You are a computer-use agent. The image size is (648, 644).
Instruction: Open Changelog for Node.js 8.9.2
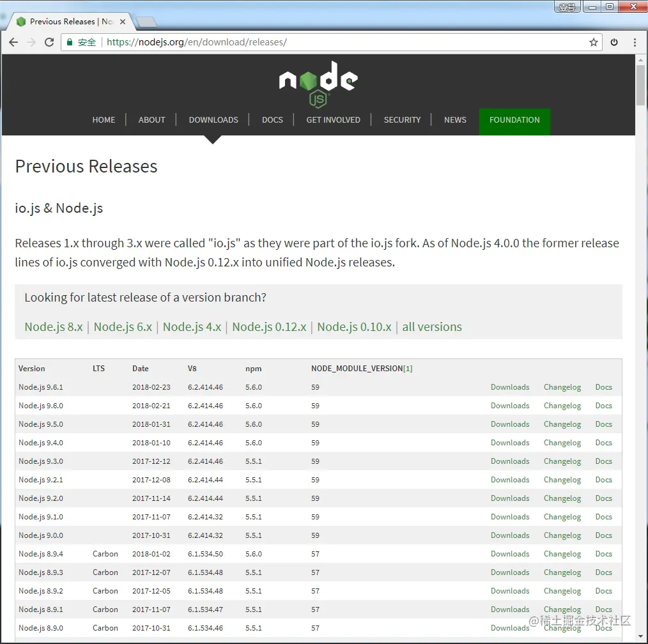click(562, 591)
